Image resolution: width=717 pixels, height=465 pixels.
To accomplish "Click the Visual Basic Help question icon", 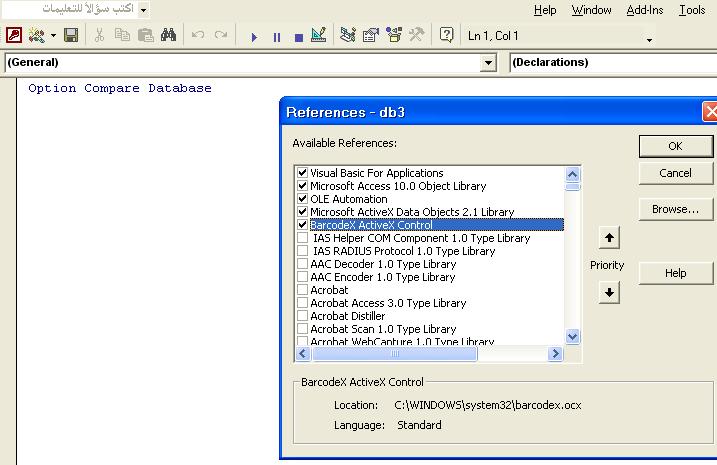I will click(446, 35).
